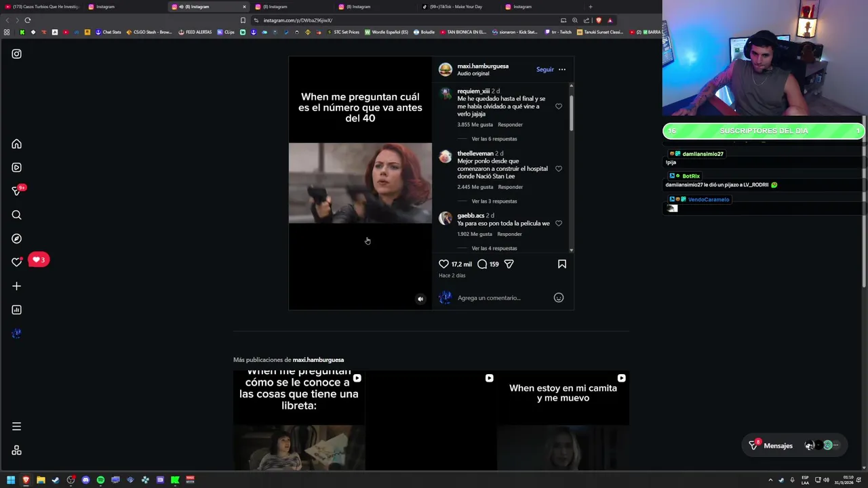Expand Ver las 6 respuestas
The width and height of the screenshot is (868, 488).
(494, 139)
